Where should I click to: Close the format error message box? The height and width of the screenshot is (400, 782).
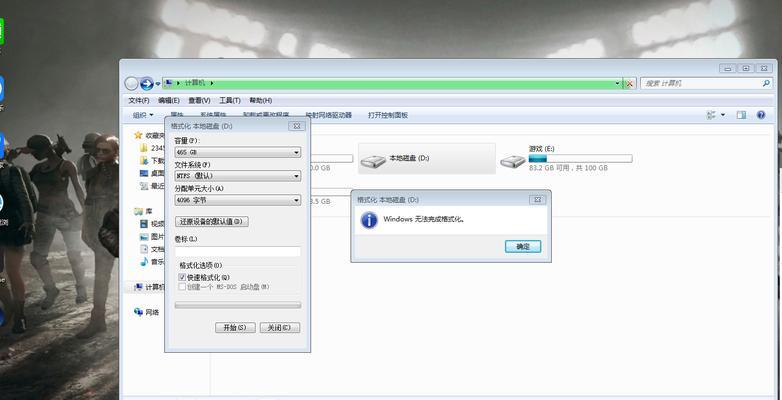[x=537, y=200]
